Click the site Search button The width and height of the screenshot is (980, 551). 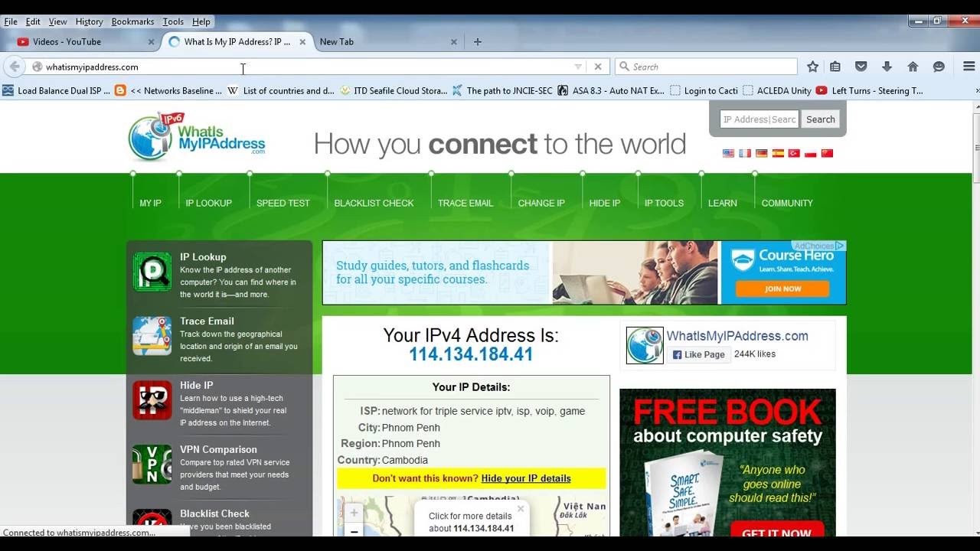[x=820, y=119]
